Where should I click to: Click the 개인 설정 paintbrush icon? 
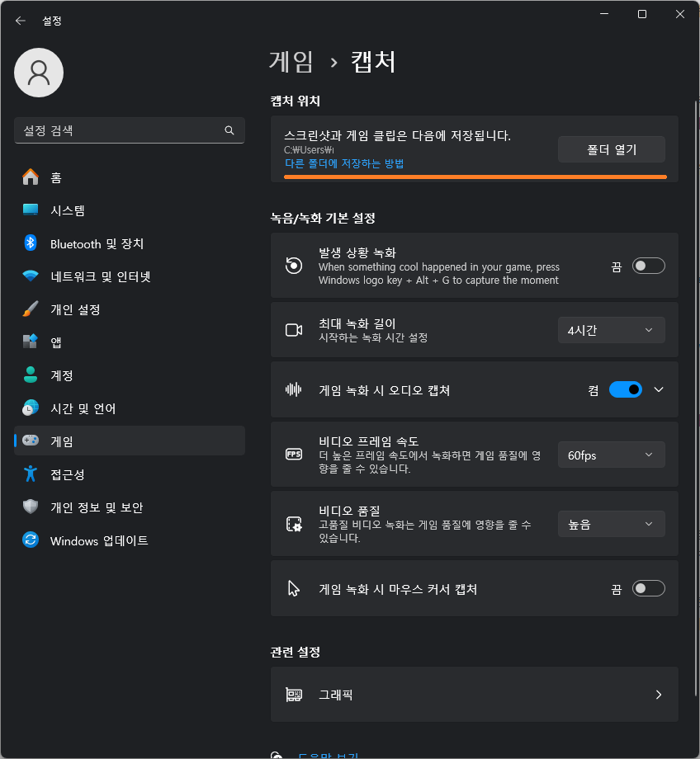(x=31, y=309)
